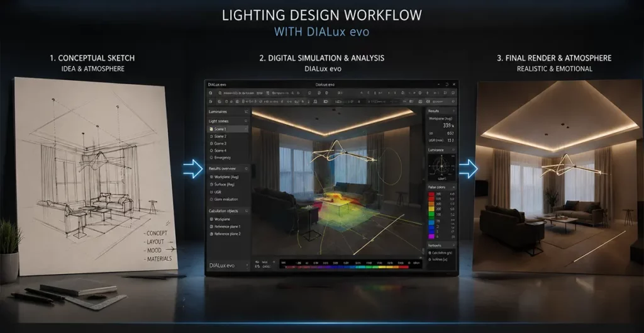Image resolution: width=644 pixels, height=333 pixels.
Task: Collapse the Luminaires panel header icon
Action: click(x=246, y=112)
